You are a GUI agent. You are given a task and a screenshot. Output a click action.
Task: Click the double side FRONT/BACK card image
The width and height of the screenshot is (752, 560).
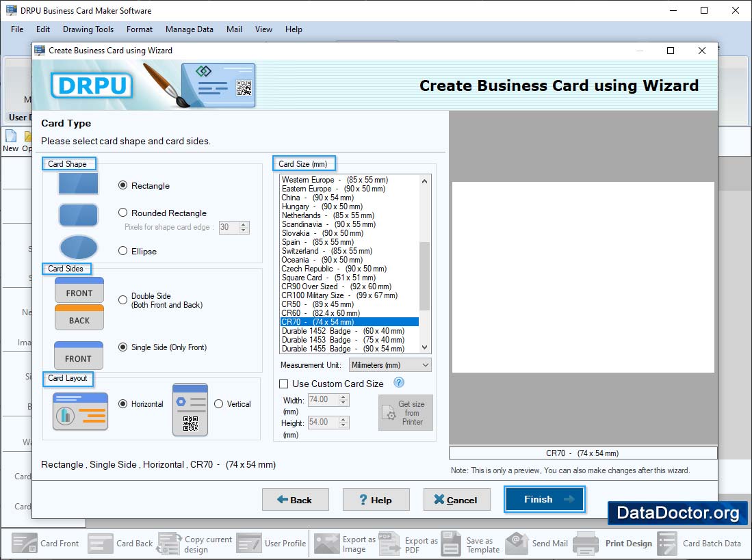pyautogui.click(x=79, y=304)
